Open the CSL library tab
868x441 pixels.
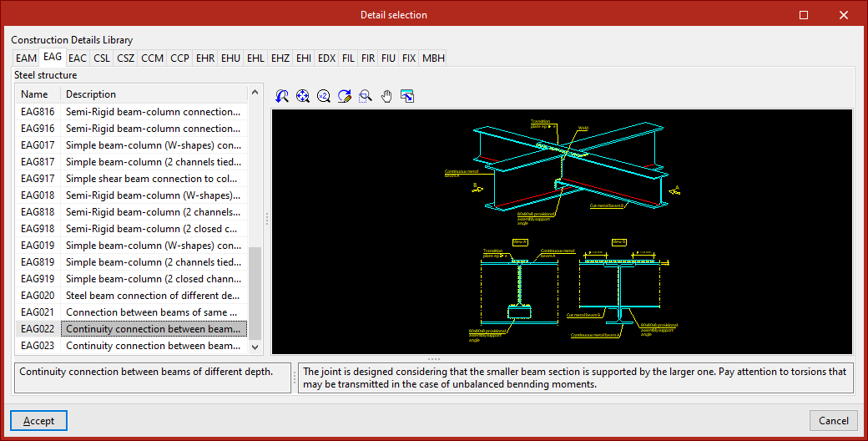coord(102,58)
